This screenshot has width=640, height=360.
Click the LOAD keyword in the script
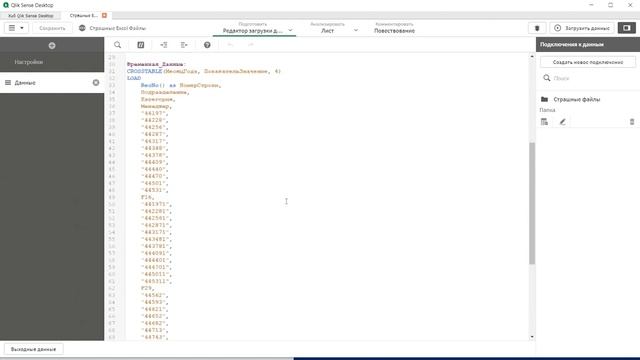click(134, 78)
